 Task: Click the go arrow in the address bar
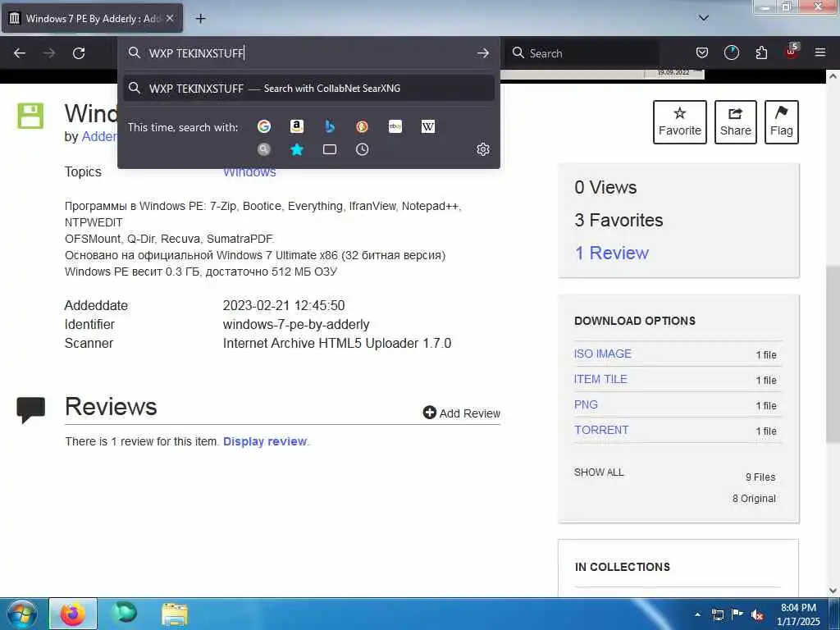coord(482,53)
